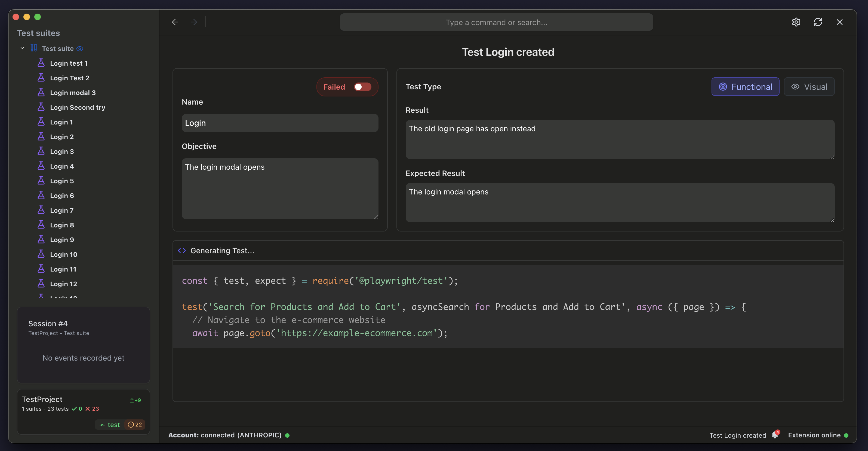Click the page.goto code line
The image size is (868, 451).
pyautogui.click(x=320, y=333)
